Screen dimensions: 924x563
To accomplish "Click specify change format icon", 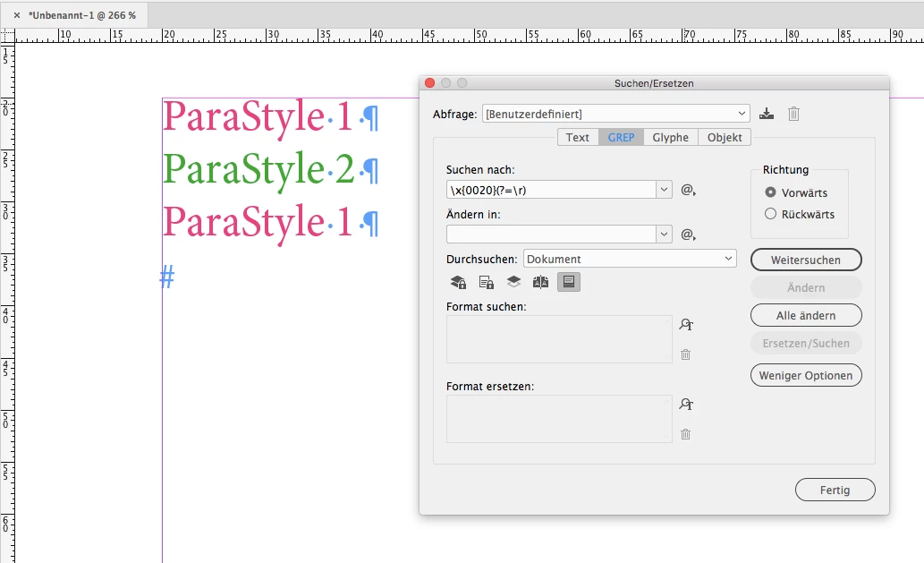I will (686, 404).
